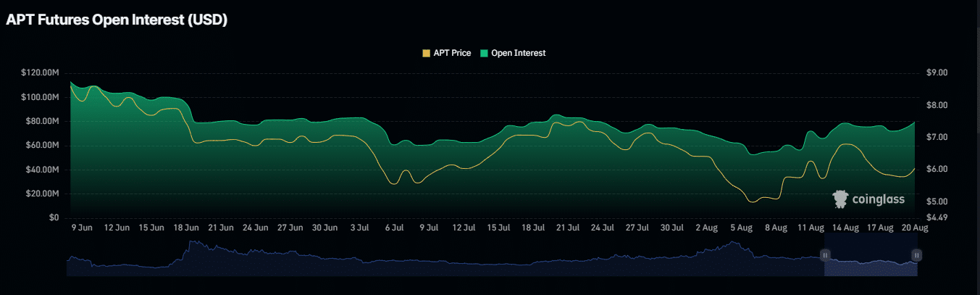Click the 14 Aug date label
Image resolution: width=980 pixels, height=295 pixels.
[x=846, y=228]
